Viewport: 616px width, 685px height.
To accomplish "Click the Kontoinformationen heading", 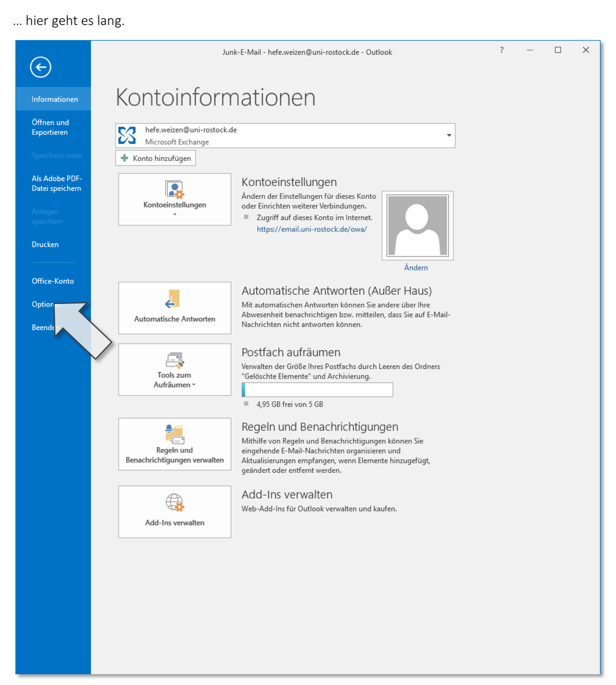I will [x=216, y=97].
